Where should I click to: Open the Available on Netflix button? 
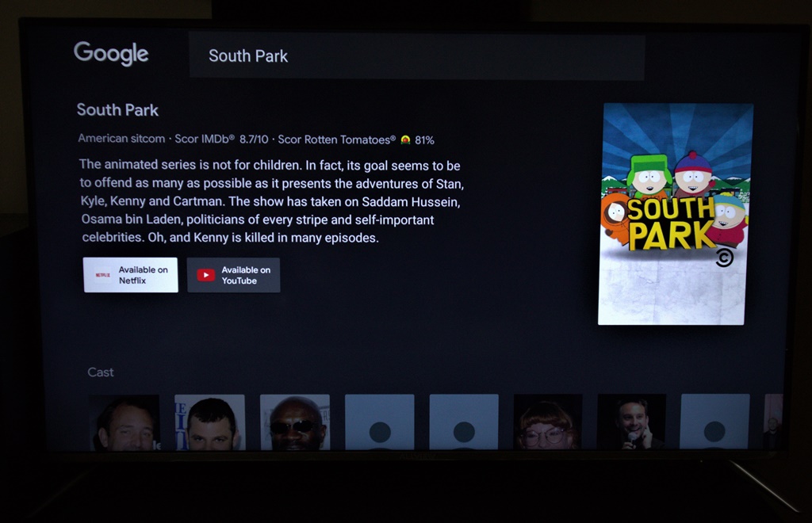(131, 275)
